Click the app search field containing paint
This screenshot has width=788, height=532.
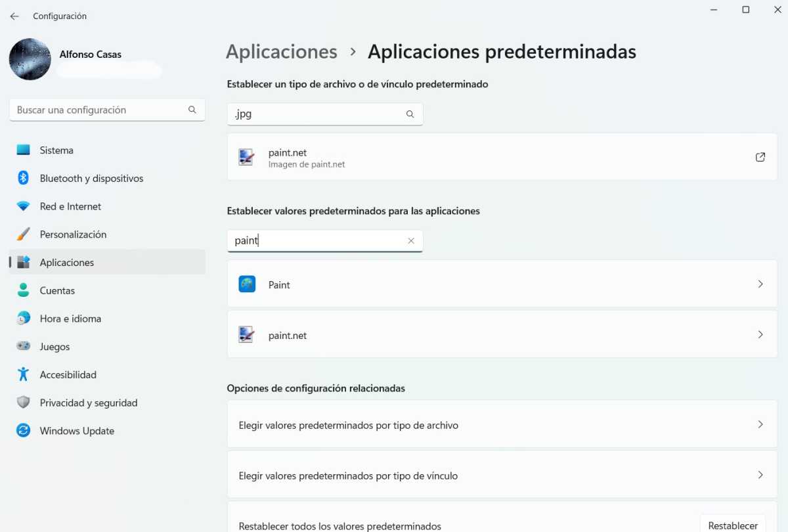pos(325,240)
